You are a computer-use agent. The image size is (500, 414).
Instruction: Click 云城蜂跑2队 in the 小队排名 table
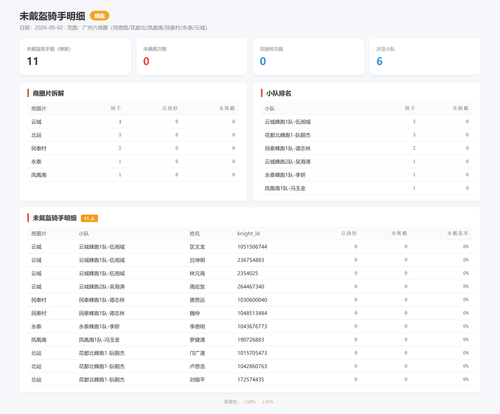point(287,162)
